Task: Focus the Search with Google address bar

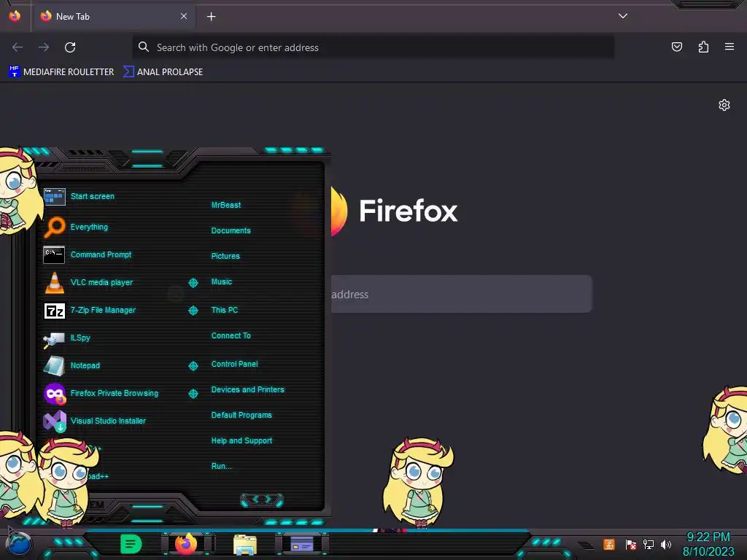Action: [x=373, y=47]
